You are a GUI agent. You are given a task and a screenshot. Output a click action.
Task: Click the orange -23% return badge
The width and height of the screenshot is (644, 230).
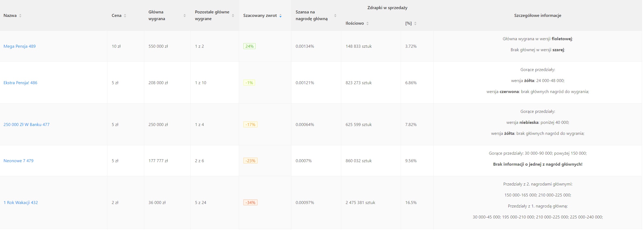point(250,161)
